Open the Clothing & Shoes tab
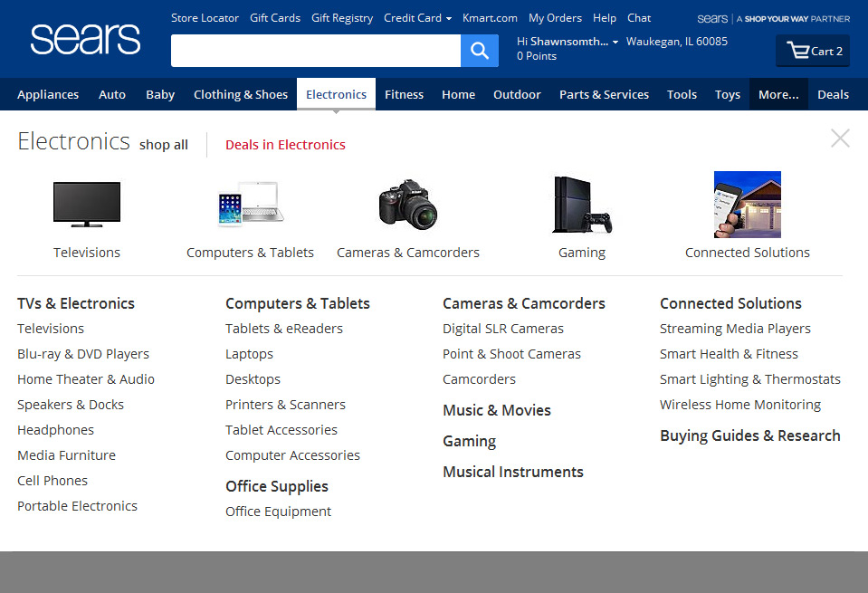This screenshot has height=593, width=868. [x=241, y=95]
